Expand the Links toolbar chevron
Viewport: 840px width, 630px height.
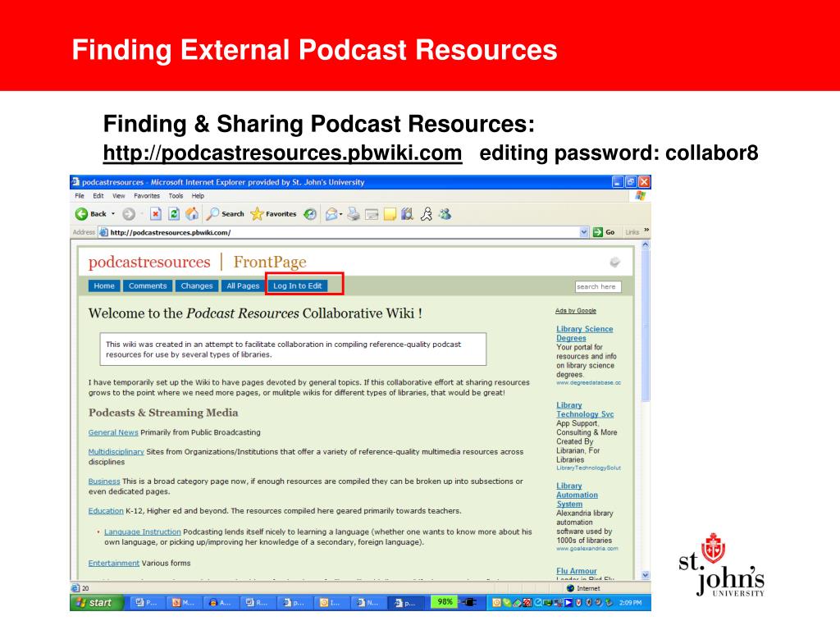coord(646,231)
